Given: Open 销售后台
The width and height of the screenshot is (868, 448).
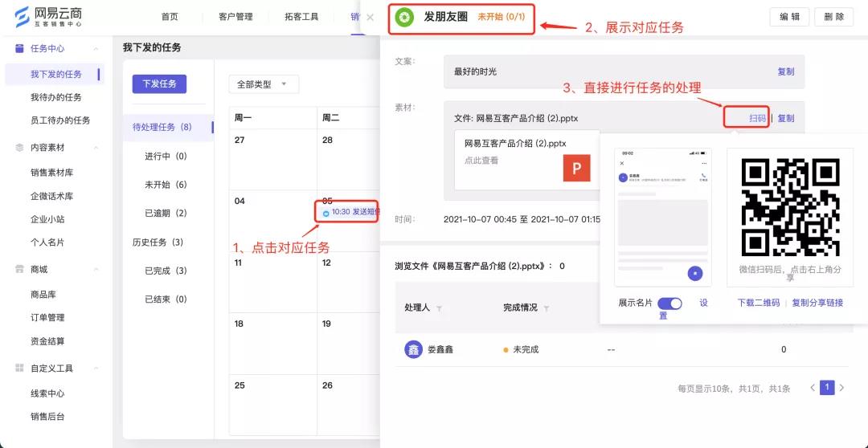Looking at the screenshot, I should click(47, 417).
